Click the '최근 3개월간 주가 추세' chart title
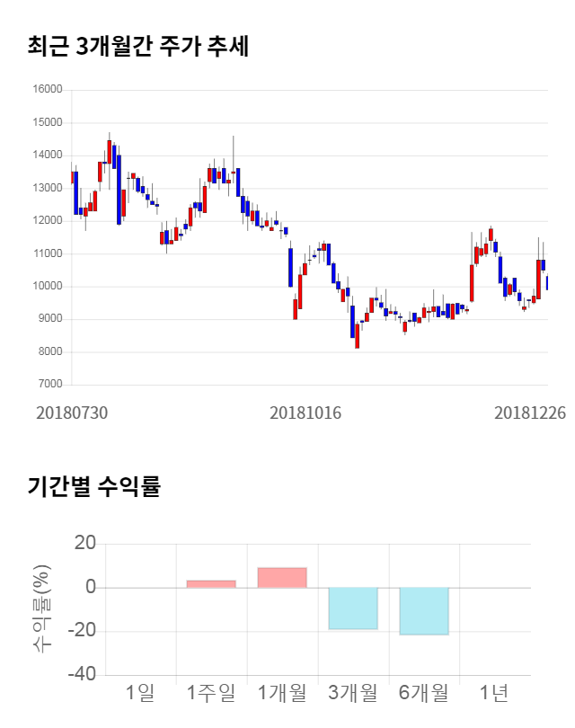 (x=137, y=46)
